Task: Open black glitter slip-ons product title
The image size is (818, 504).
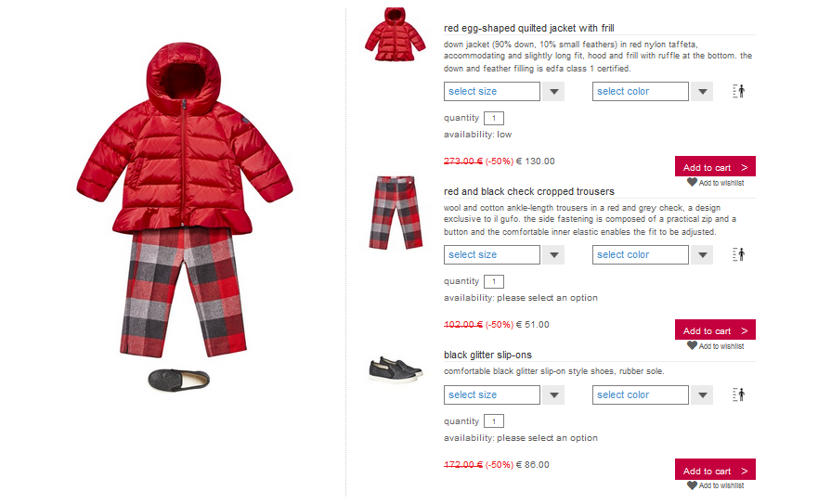Action: (x=487, y=355)
